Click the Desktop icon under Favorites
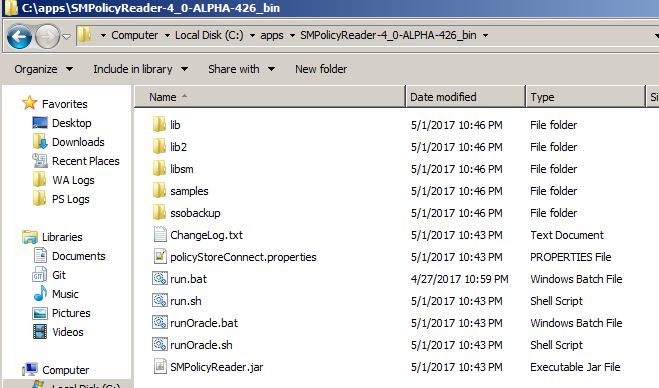Viewport: 659px width, 388px height. (x=40, y=123)
